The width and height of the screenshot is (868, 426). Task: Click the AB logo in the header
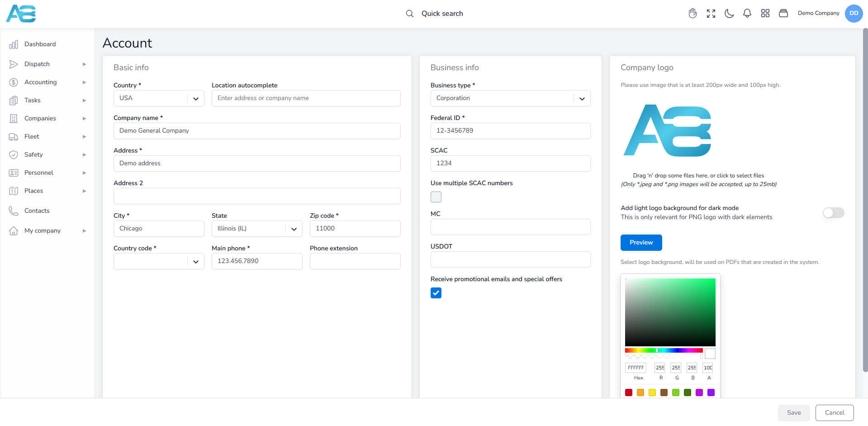[x=21, y=14]
